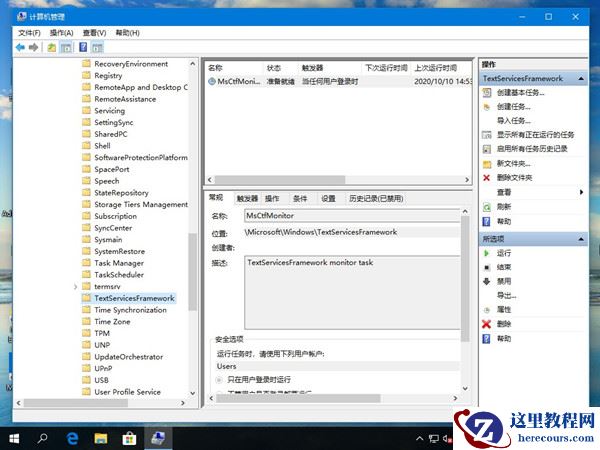600x450 pixels.
Task: Open the 帮助(H) menu
Action: [x=127, y=33]
